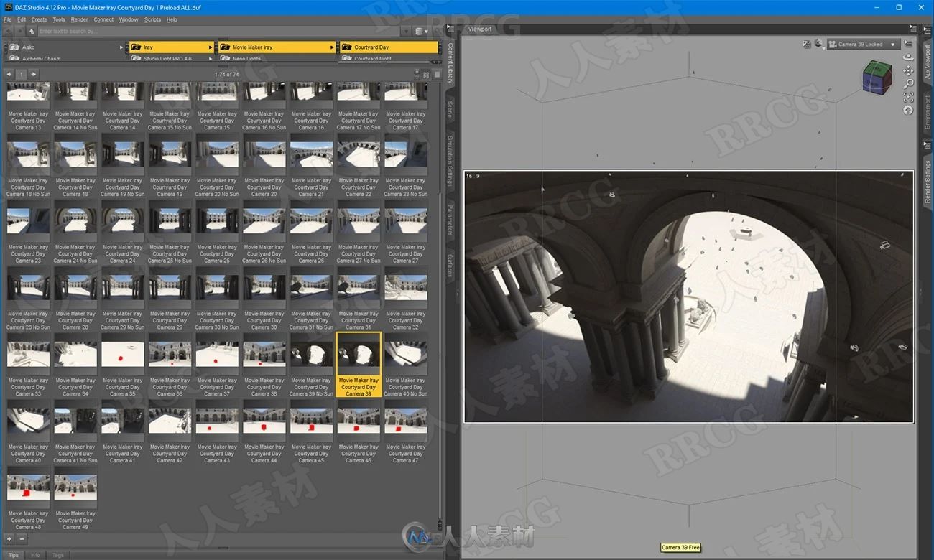Image resolution: width=934 pixels, height=560 pixels.
Task: Click the navigate up folder arrow
Action: (32, 31)
